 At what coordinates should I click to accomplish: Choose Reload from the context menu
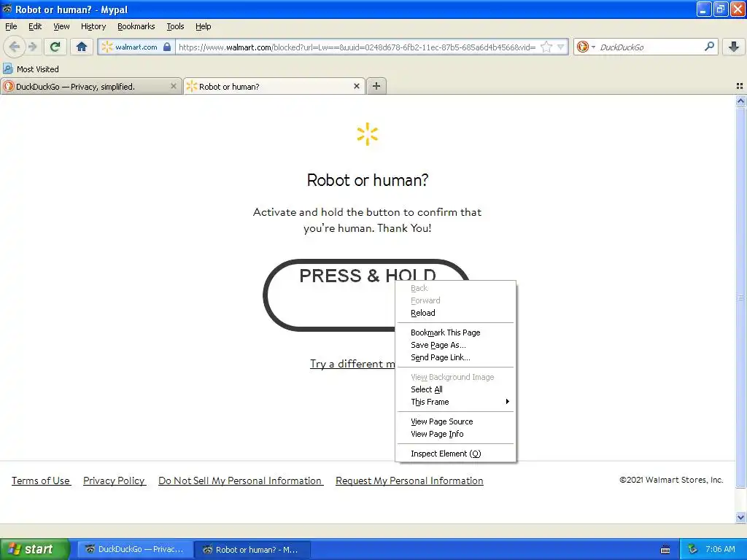pyautogui.click(x=456, y=313)
